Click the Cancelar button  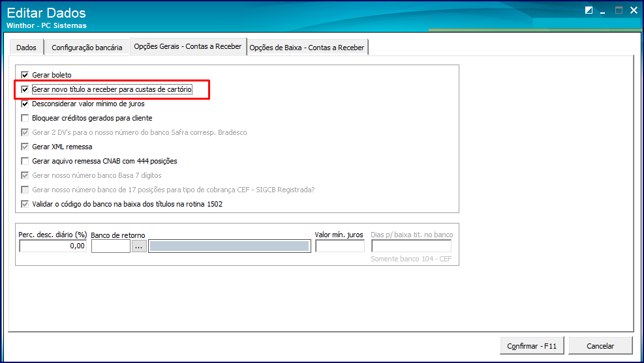coord(600,346)
